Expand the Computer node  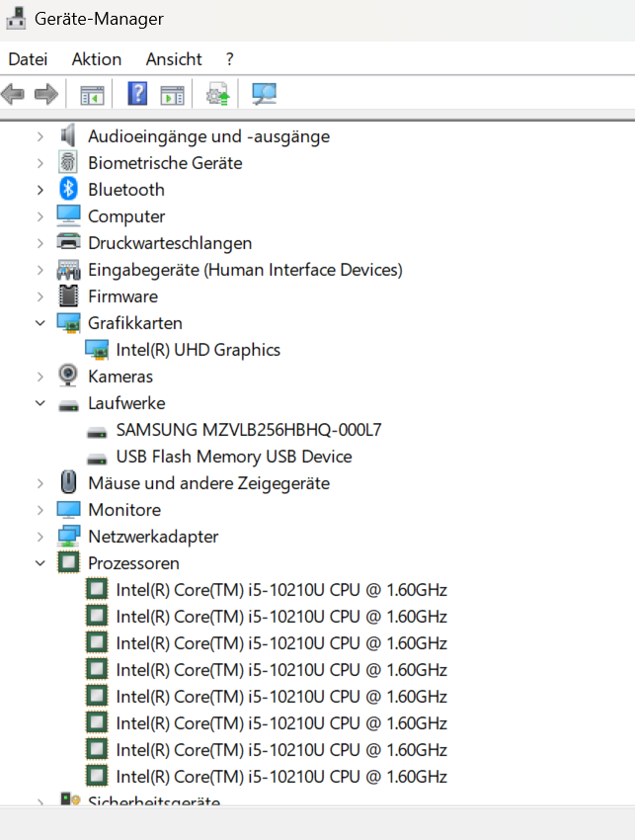(x=40, y=216)
